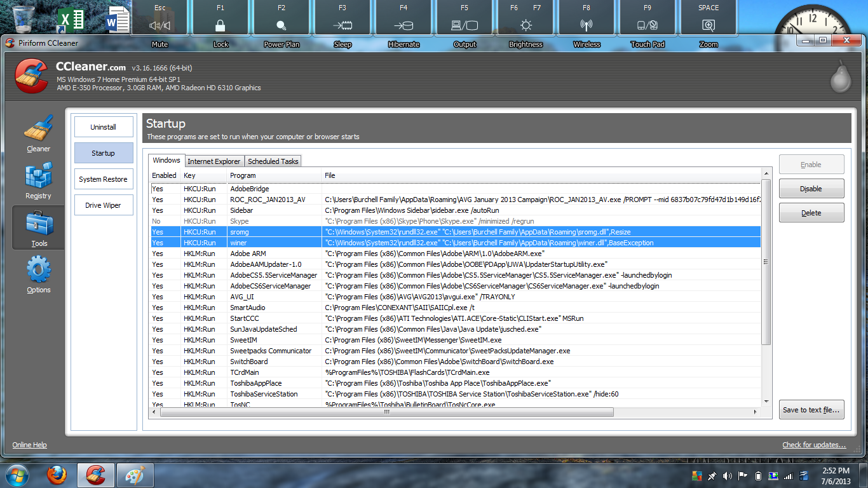Click the Windows Start orb
The width and height of the screenshot is (868, 488).
17,475
